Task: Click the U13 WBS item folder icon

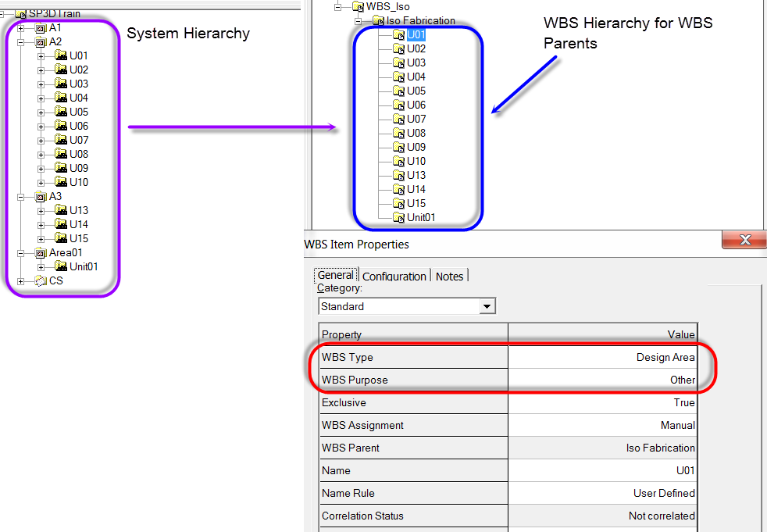Action: click(398, 175)
